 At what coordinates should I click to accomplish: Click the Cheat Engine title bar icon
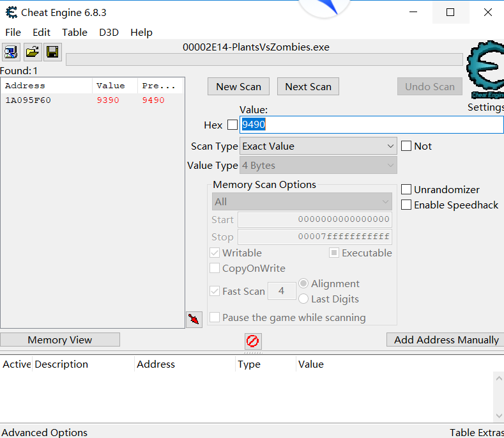[11, 12]
